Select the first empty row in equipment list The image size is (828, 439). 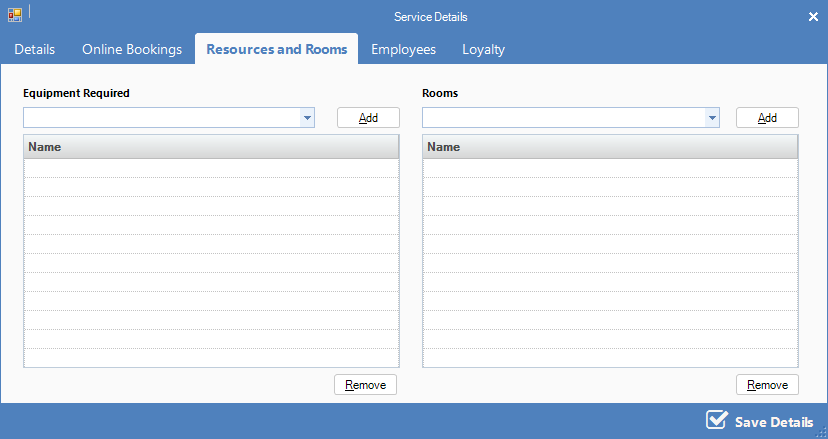[x=211, y=168]
